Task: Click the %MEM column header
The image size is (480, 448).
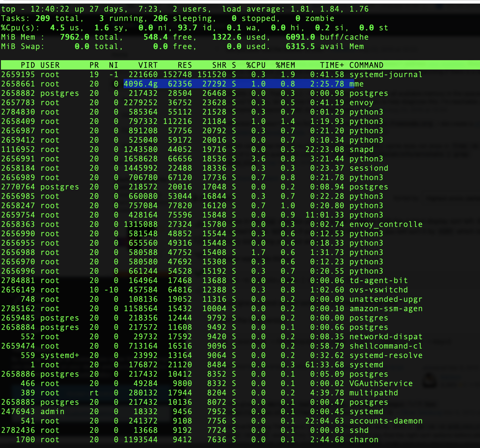Action: click(285, 65)
